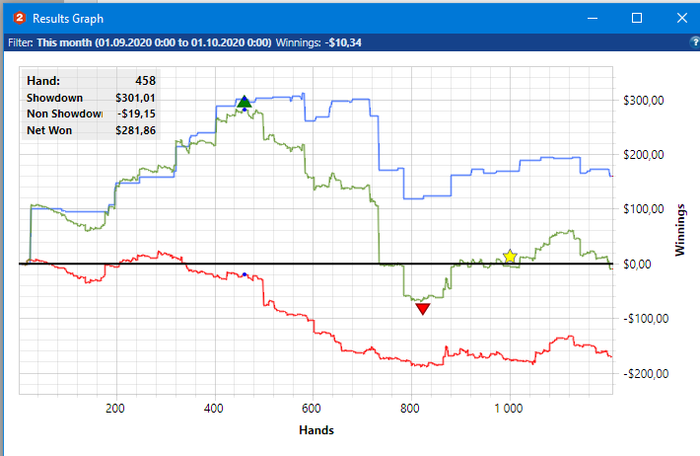Viewport: 700px width, 456px height.
Task: Click the 400 hands x-axis label
Action: tap(213, 408)
